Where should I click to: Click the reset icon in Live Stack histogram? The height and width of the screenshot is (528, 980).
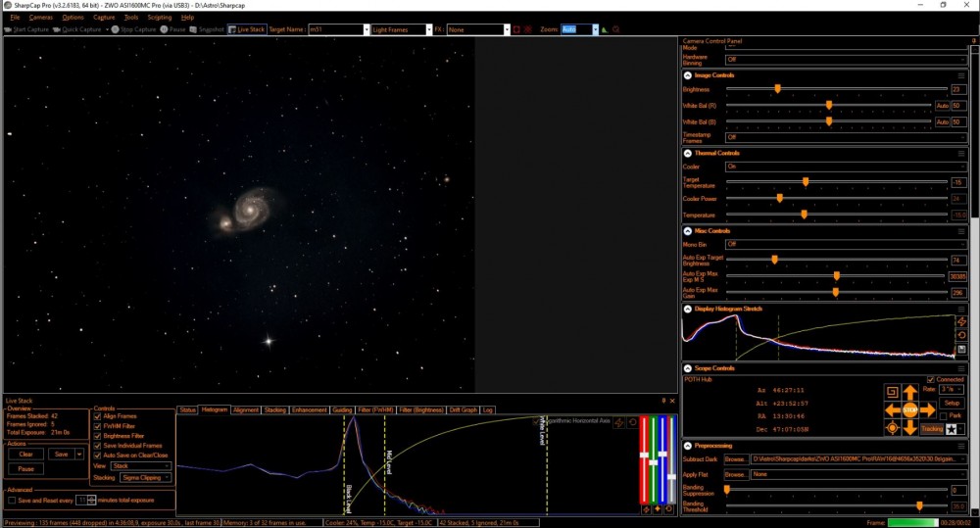(632, 423)
